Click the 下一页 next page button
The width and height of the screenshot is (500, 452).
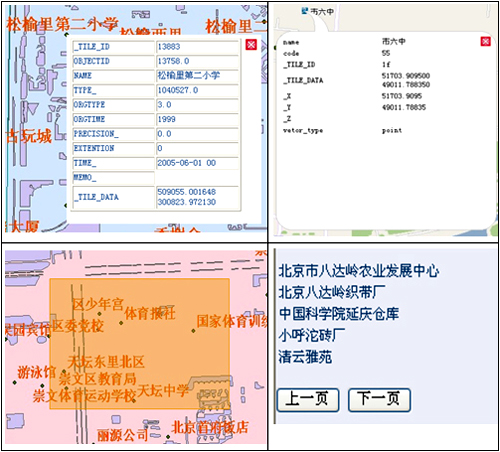tap(379, 400)
